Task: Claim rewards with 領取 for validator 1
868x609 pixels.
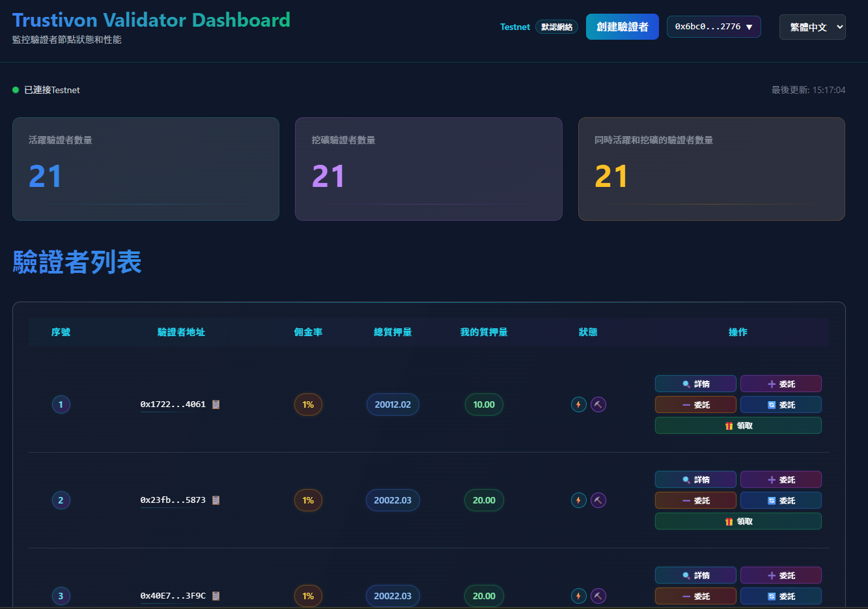Action: pyautogui.click(x=738, y=426)
